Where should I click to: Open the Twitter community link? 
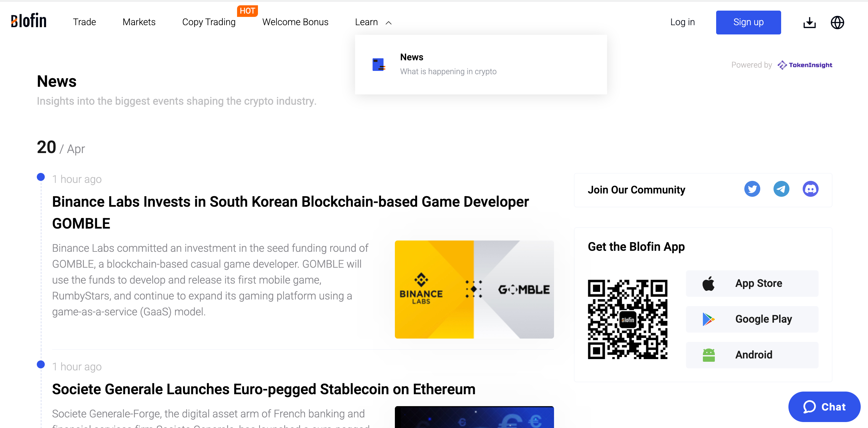(752, 189)
